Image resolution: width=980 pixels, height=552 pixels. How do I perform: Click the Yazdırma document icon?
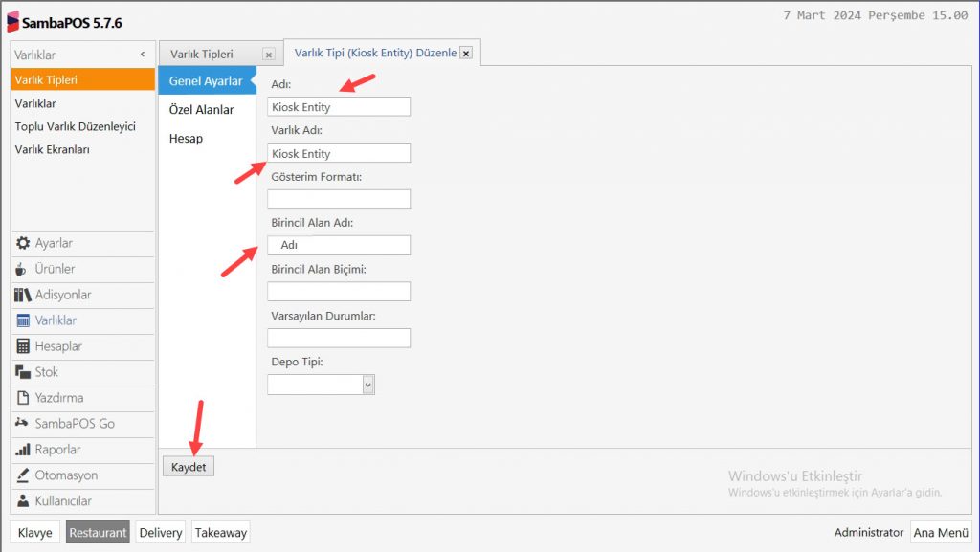coord(24,398)
